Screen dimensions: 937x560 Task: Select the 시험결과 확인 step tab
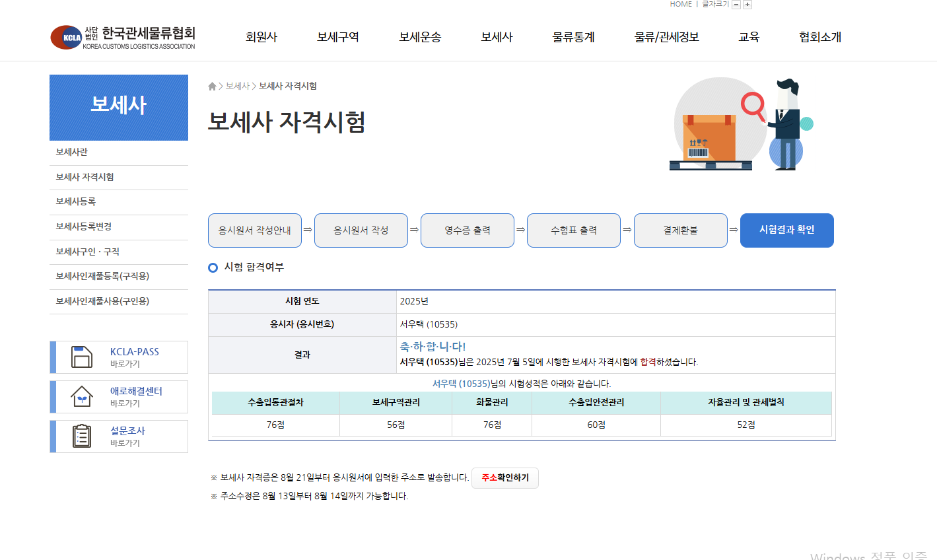click(x=786, y=230)
